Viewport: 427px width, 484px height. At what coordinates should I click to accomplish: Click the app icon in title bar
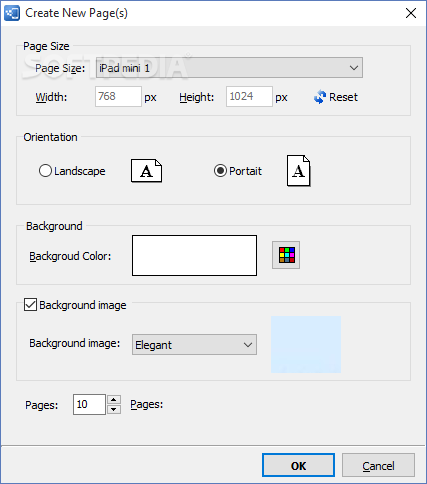(x=12, y=13)
